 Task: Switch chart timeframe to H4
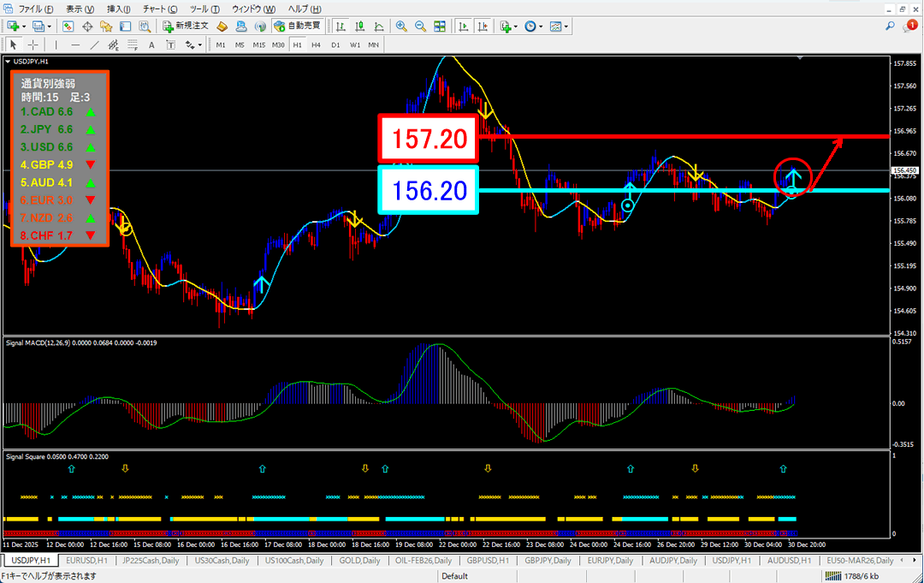pyautogui.click(x=316, y=45)
